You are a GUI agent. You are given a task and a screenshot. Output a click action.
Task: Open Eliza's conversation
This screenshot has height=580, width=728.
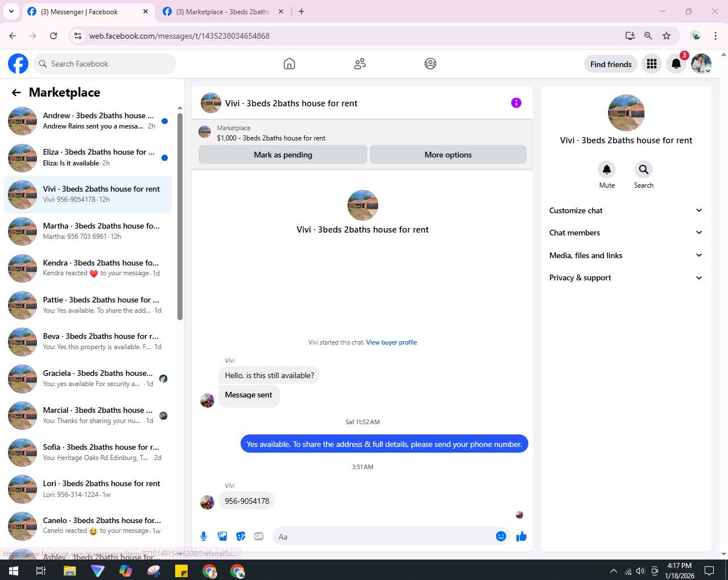click(88, 158)
